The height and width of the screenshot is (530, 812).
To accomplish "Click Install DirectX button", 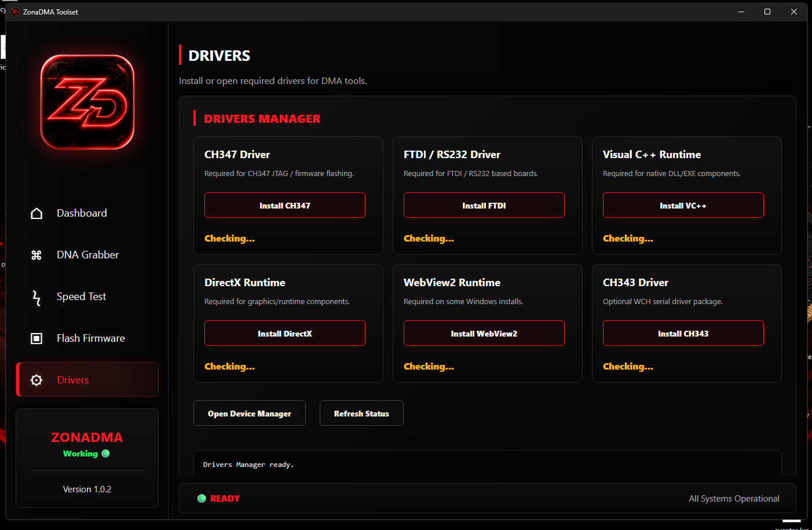I will (x=285, y=333).
